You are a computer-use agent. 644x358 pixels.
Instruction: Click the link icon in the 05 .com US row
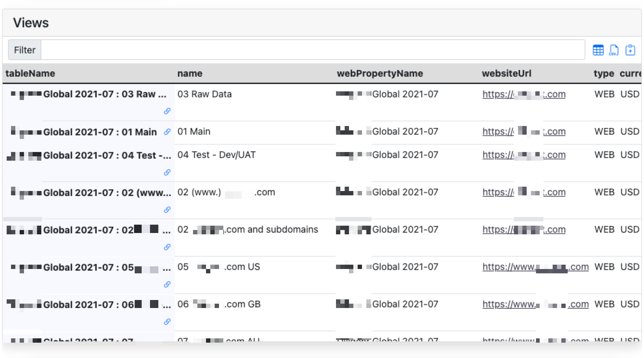168,284
